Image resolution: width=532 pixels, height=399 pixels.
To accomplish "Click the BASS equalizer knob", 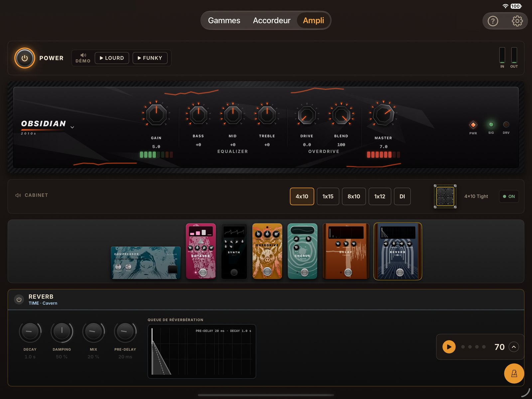I will (x=199, y=115).
